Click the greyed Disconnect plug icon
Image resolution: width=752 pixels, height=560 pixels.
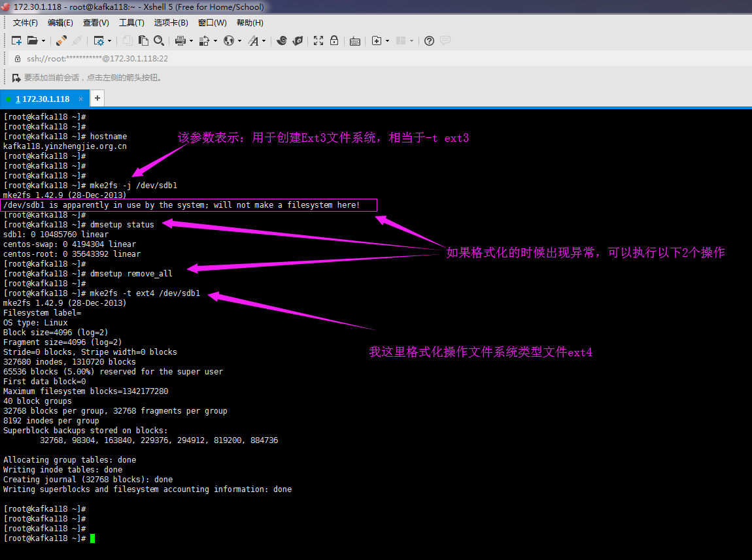77,41
